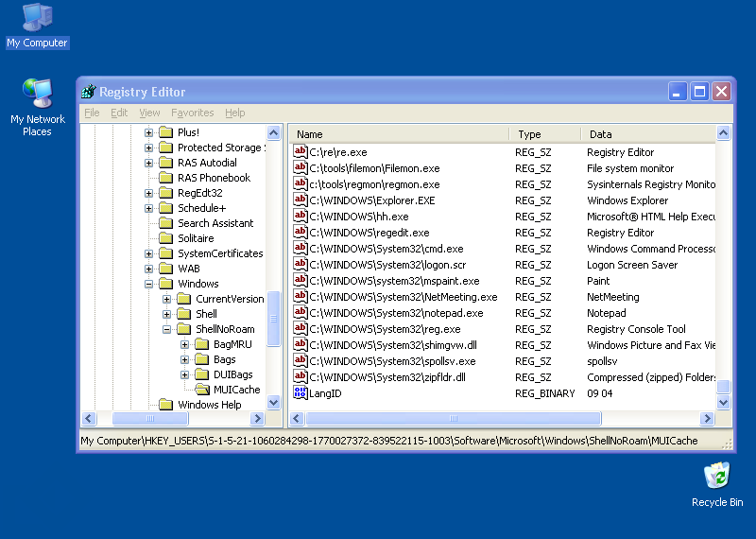Viewport: 756px width, 539px height.
Task: Expand the Shell key under Windows
Action: point(166,314)
